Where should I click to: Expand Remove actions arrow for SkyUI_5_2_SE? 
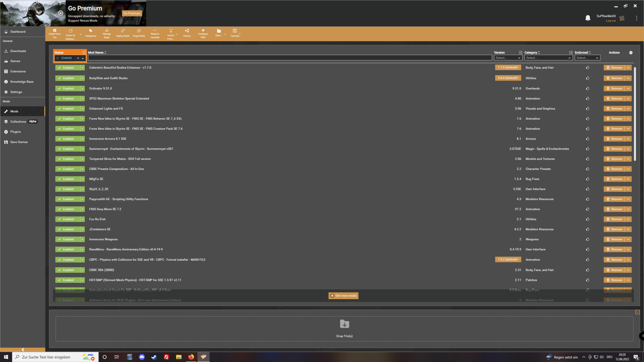click(x=628, y=189)
